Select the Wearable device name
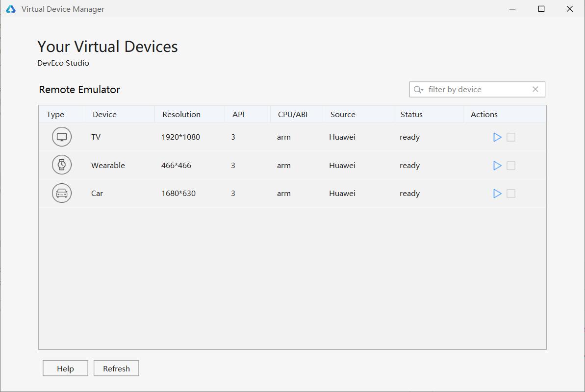585x392 pixels. (108, 165)
